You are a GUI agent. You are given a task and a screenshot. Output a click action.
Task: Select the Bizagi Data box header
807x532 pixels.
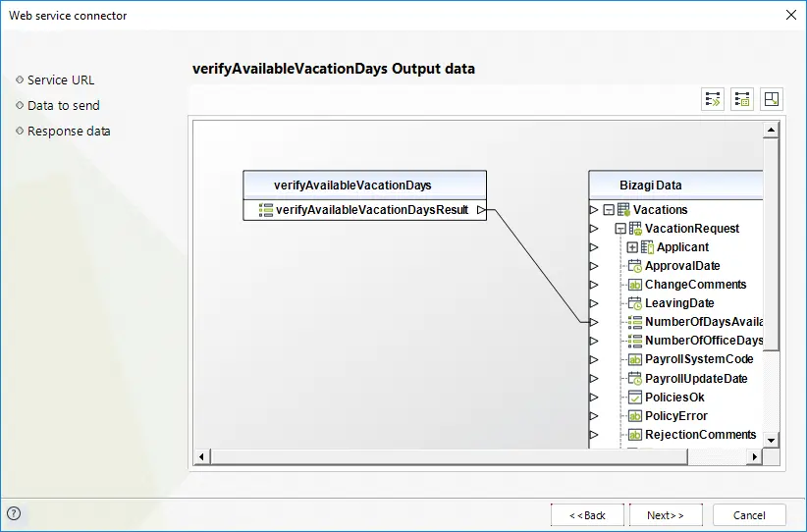point(675,186)
